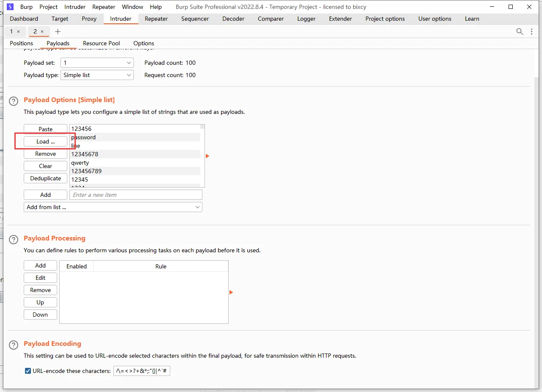The height and width of the screenshot is (392, 542).
Task: Add a new Intruder tab with plus icon
Action: point(58,31)
